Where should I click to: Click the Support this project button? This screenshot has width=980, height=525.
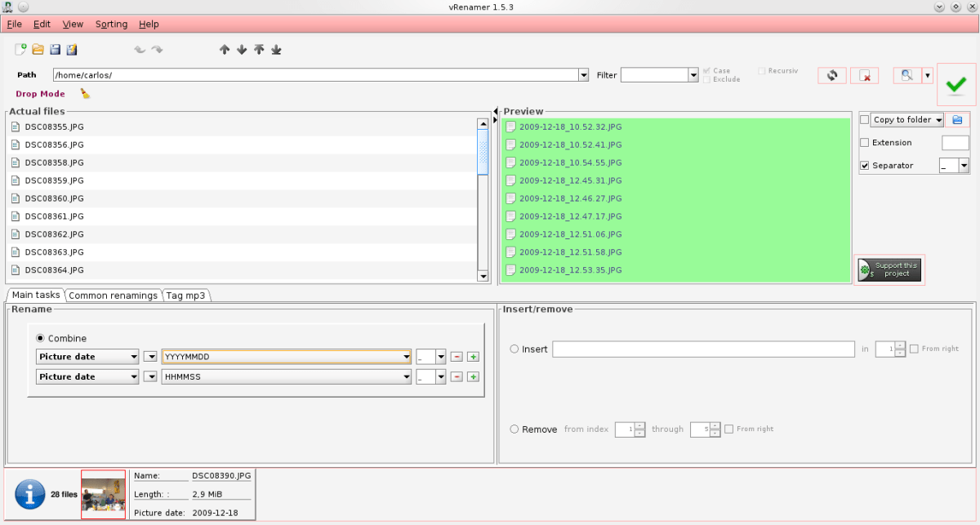click(x=889, y=269)
